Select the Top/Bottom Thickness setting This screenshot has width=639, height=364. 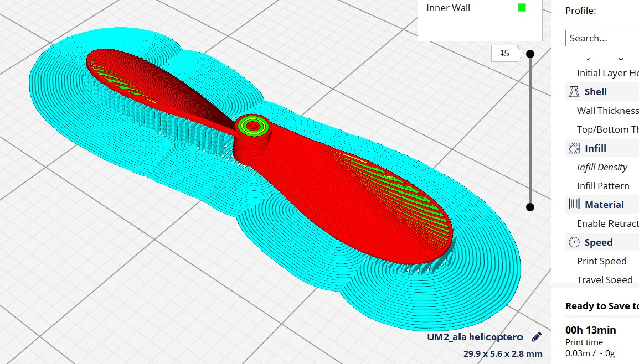click(x=607, y=129)
